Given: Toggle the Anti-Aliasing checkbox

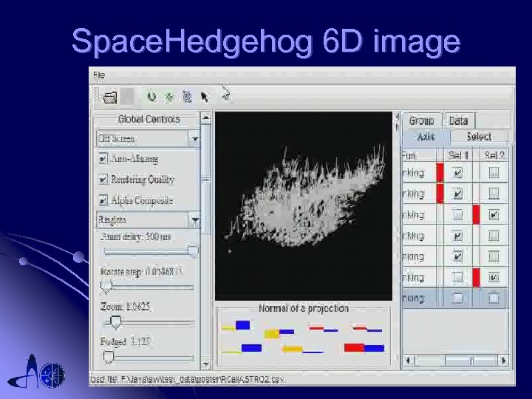Looking at the screenshot, I should pos(103,159).
